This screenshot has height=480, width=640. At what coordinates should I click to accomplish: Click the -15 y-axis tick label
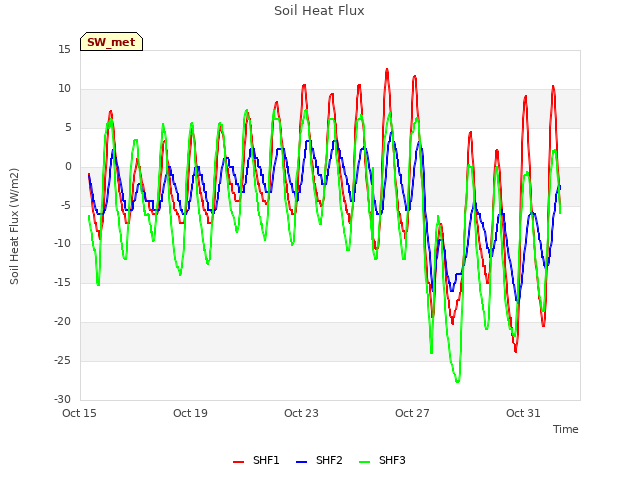click(63, 283)
